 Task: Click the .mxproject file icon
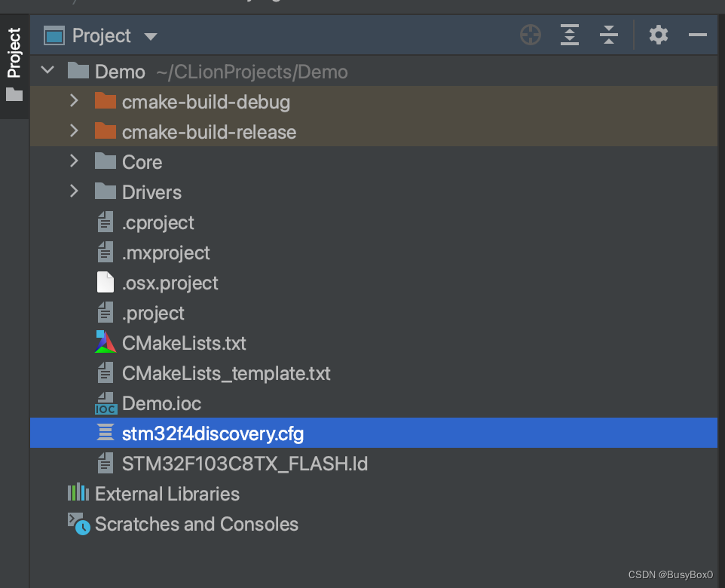click(x=106, y=252)
